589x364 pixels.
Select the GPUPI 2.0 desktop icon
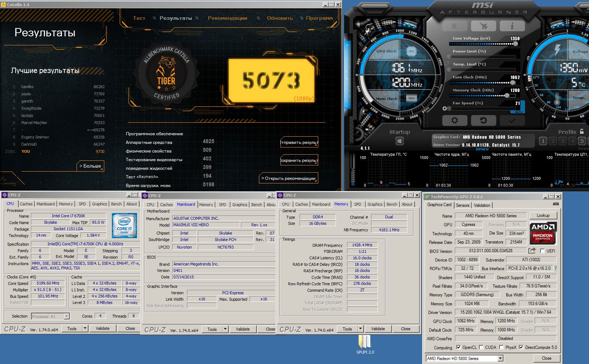[x=365, y=345]
